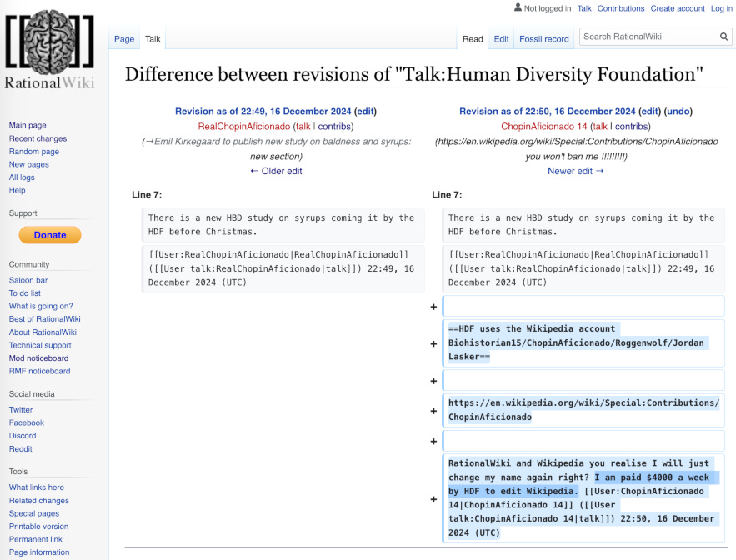The width and height of the screenshot is (736, 560).
Task: Click the added HDF Wikipedia account heading line
Action: click(x=583, y=342)
